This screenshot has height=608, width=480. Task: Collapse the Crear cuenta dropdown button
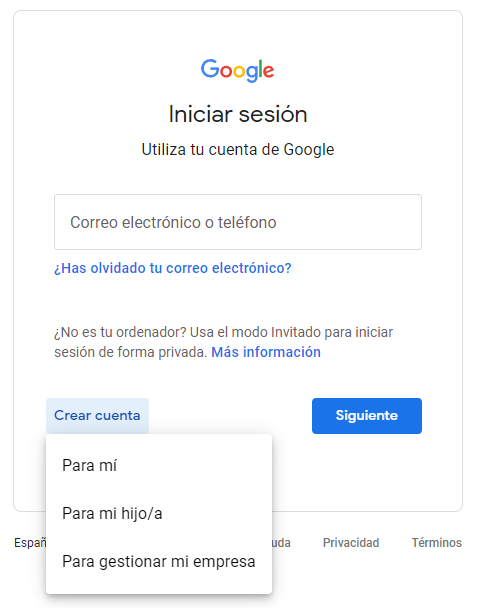pos(97,416)
